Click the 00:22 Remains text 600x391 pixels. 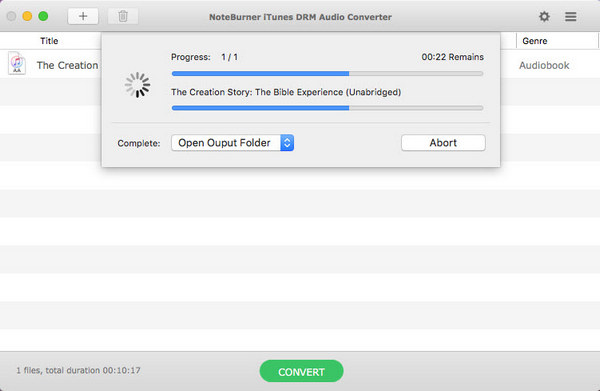452,57
